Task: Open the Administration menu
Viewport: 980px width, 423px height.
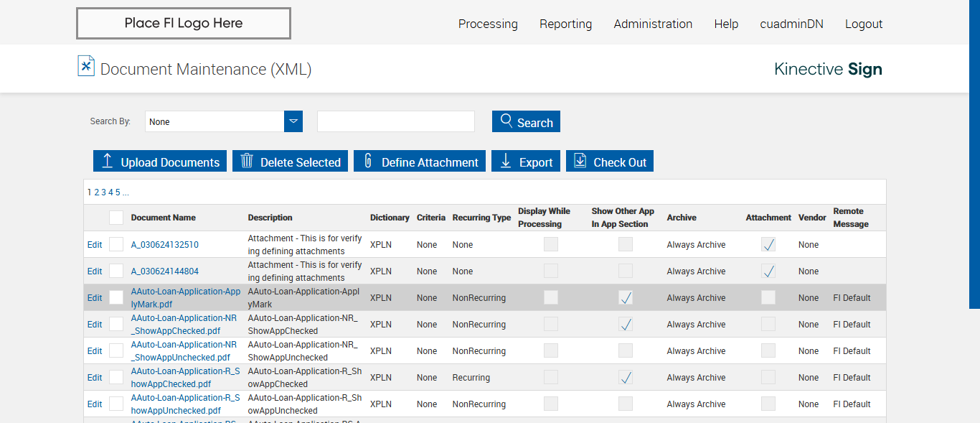Action: 653,24
